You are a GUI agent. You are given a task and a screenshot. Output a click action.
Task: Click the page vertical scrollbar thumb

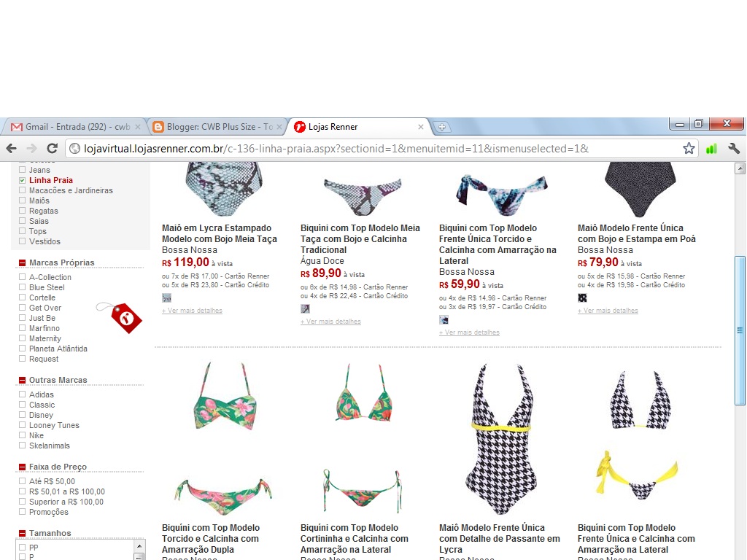click(x=740, y=331)
